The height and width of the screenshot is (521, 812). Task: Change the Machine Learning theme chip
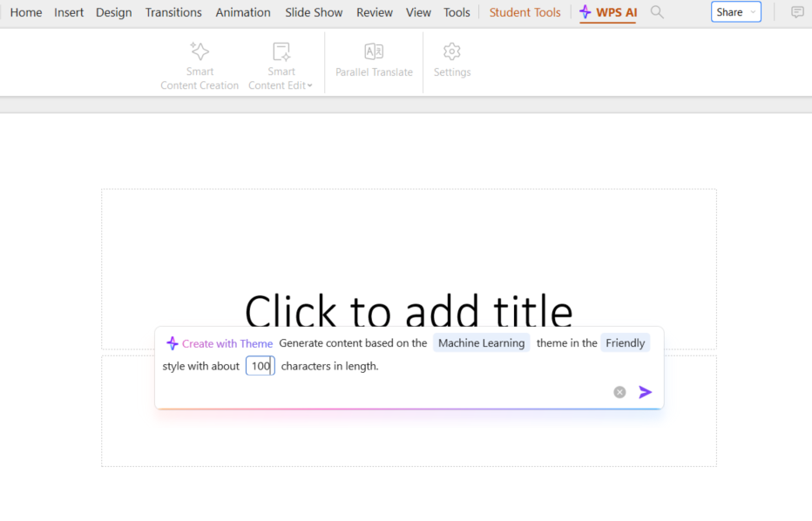(x=481, y=343)
